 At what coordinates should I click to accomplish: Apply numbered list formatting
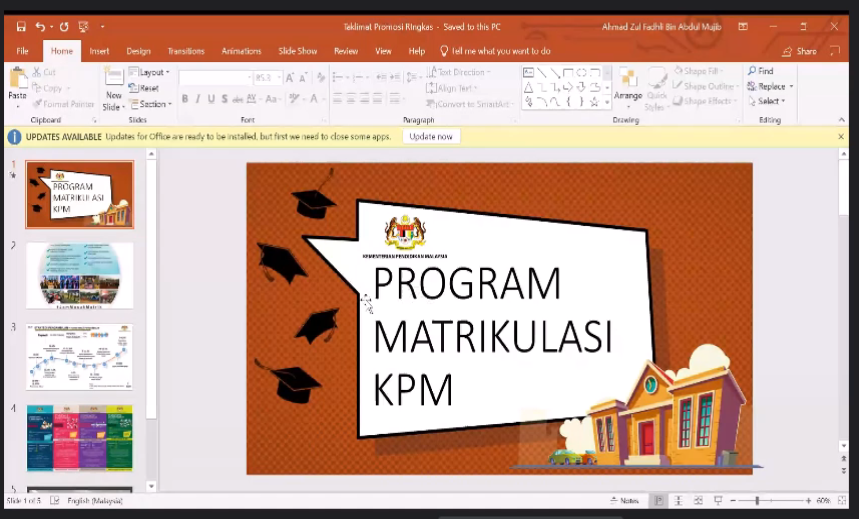360,77
